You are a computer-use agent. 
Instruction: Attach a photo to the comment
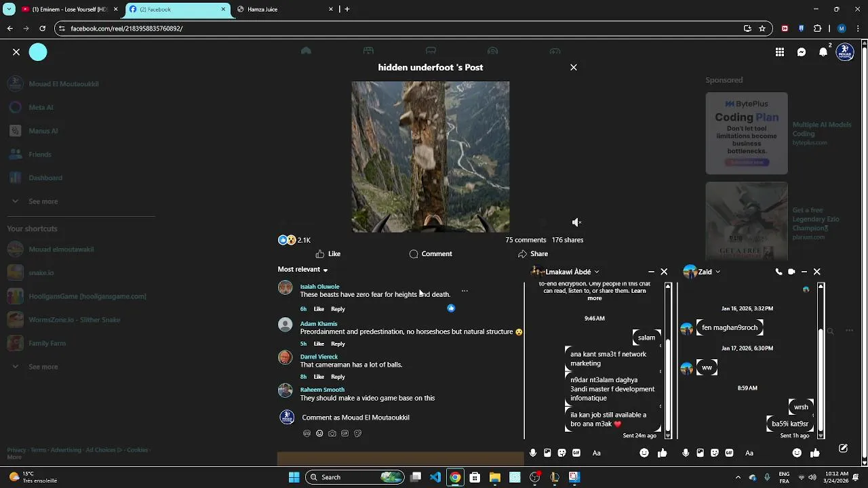click(x=332, y=433)
